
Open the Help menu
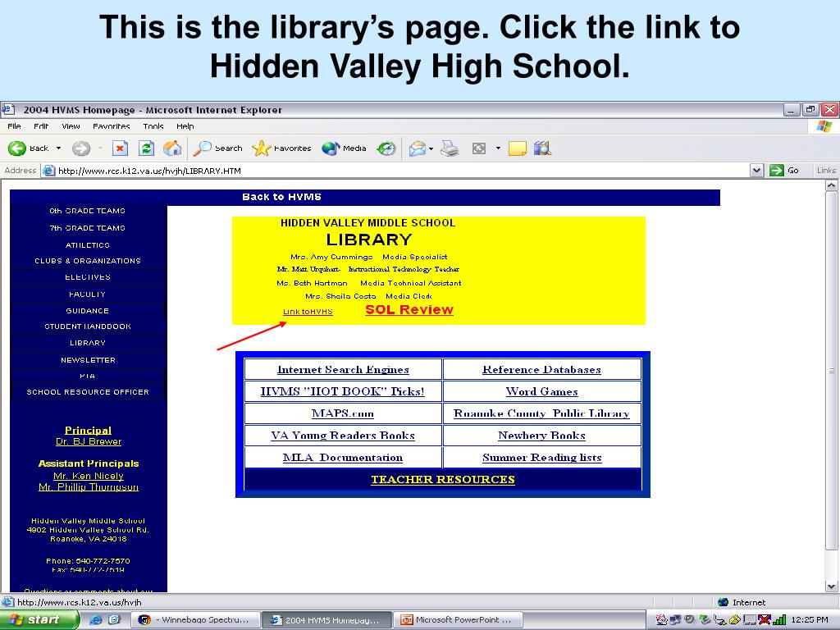point(185,126)
